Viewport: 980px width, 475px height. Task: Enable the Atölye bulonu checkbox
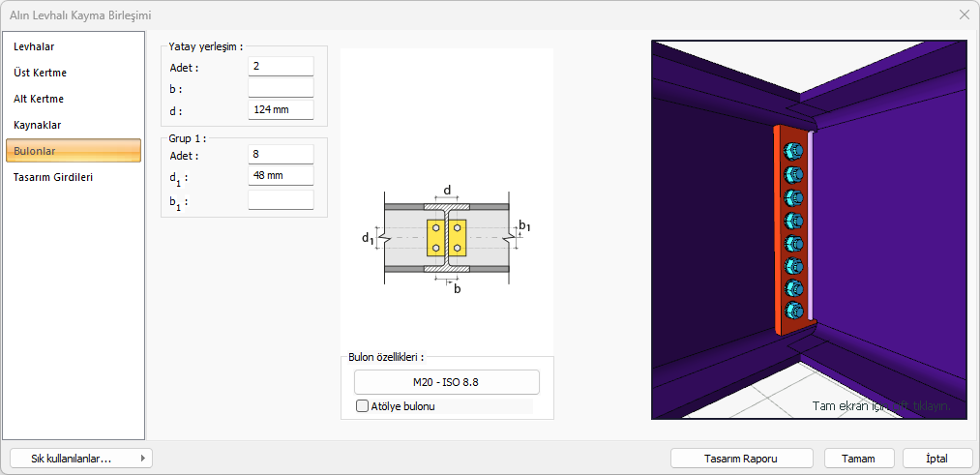(364, 406)
